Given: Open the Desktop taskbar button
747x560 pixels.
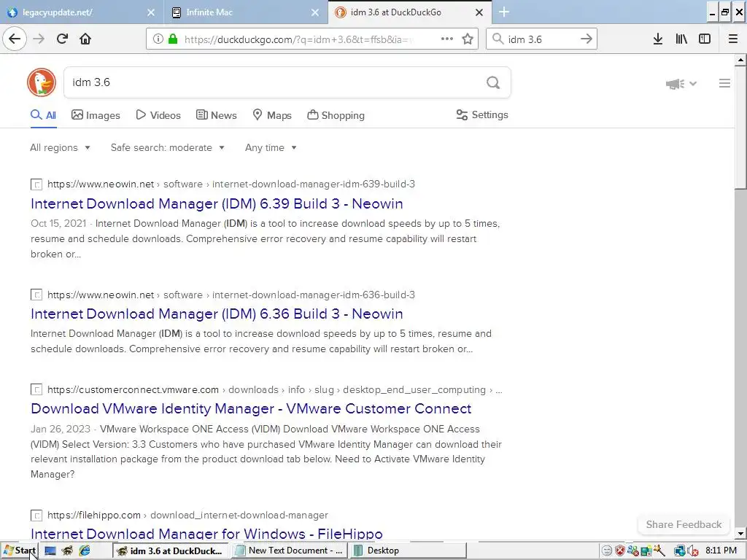Looking at the screenshot, I should 409,551.
